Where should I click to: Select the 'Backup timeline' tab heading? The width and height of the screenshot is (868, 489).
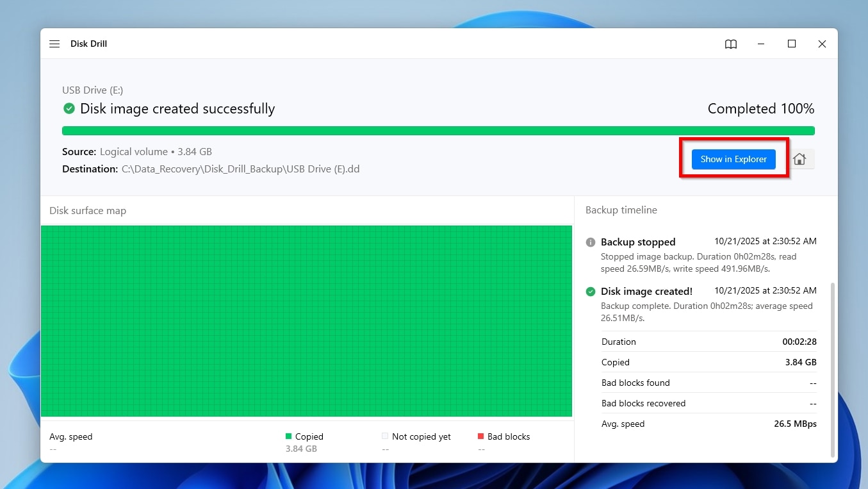pos(621,210)
